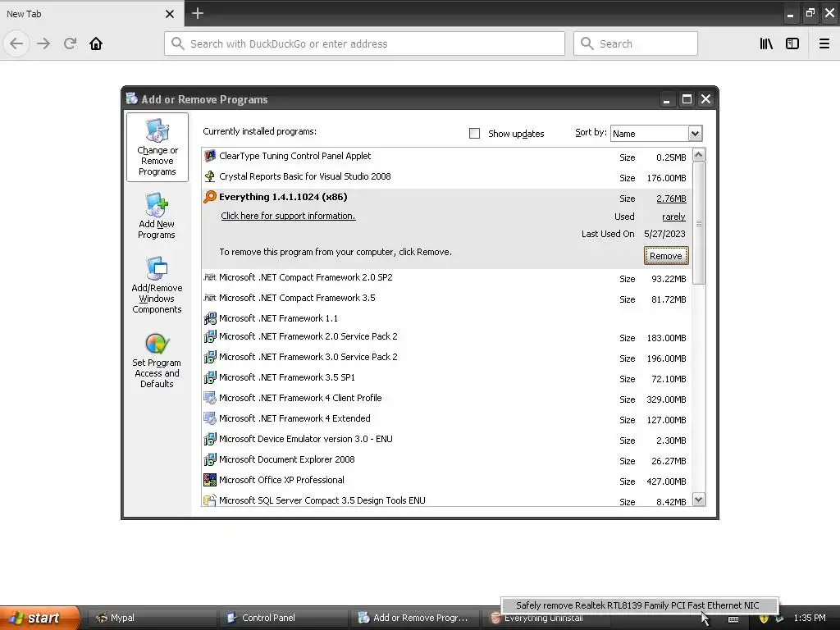Click the Crystal Reports Basic program icon

coord(209,177)
